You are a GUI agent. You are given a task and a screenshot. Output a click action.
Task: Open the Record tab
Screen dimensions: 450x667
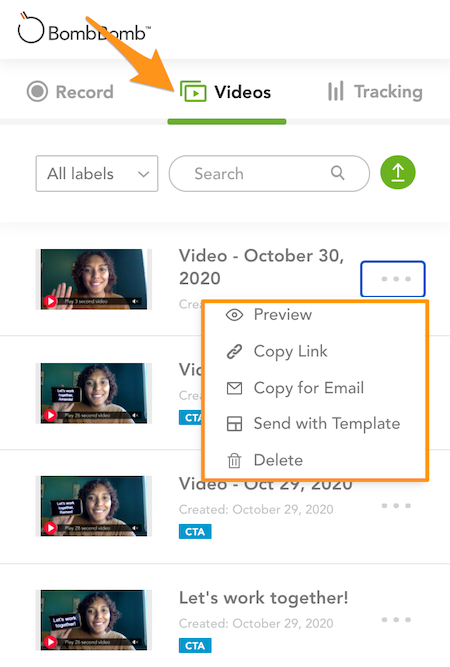(x=70, y=92)
